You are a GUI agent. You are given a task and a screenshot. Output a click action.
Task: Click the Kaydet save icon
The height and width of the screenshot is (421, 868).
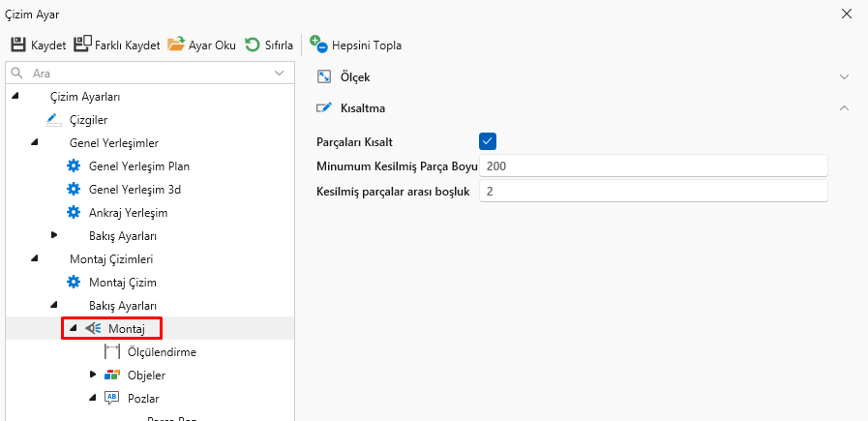coord(18,45)
